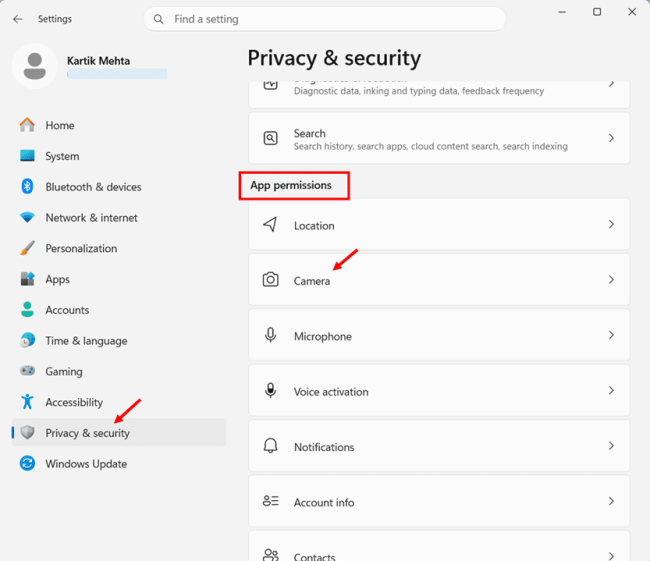Click the Privacy & security shield icon
This screenshot has height=561, width=650.
coord(27,432)
